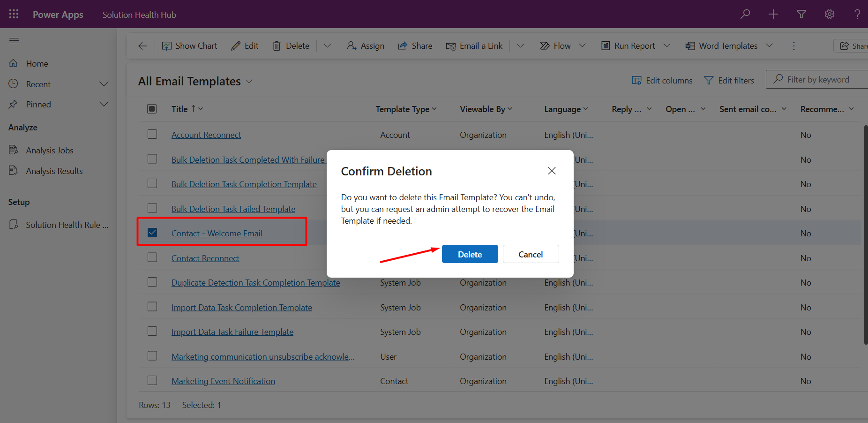
Task: Check the Bulk Deletion Task Failed Template checkbox
Action: [152, 208]
